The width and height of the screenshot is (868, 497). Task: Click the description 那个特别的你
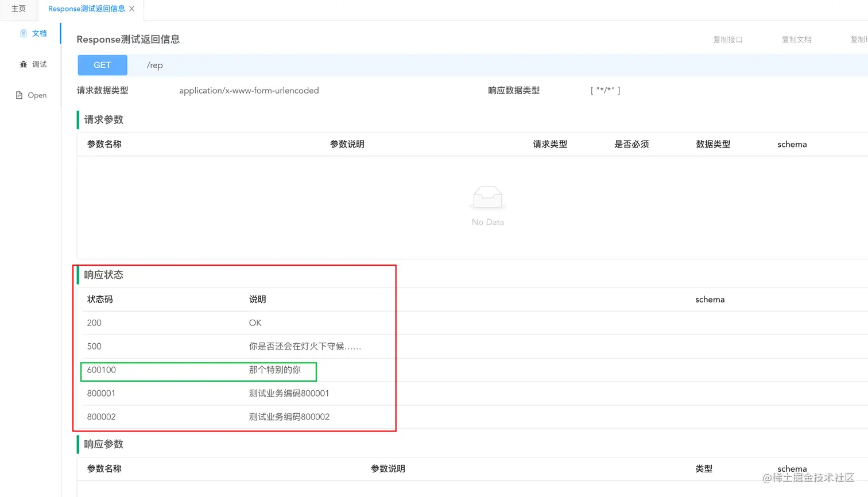[275, 370]
